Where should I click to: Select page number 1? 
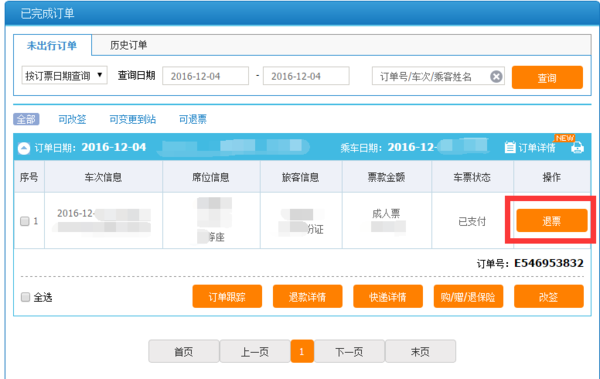point(302,351)
